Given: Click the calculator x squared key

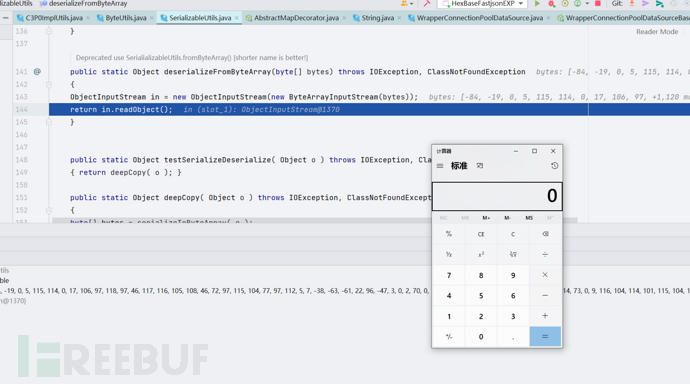Looking at the screenshot, I should (481, 254).
